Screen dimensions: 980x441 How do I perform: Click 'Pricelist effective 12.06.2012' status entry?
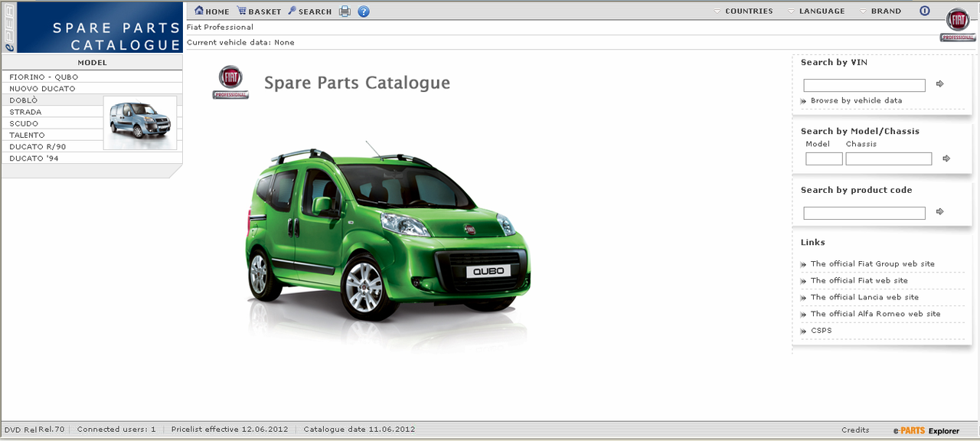[x=230, y=430]
